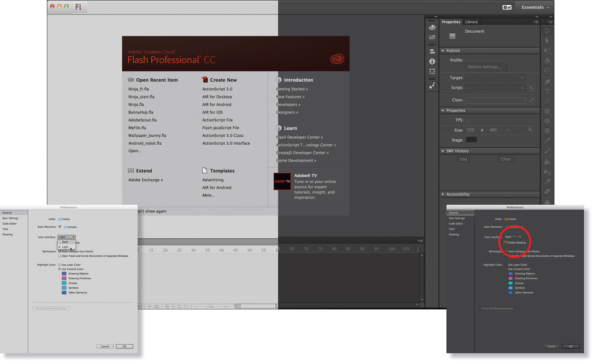The height and width of the screenshot is (364, 606).
Task: Collapse the Properties section in Properties panel
Action: (443, 110)
